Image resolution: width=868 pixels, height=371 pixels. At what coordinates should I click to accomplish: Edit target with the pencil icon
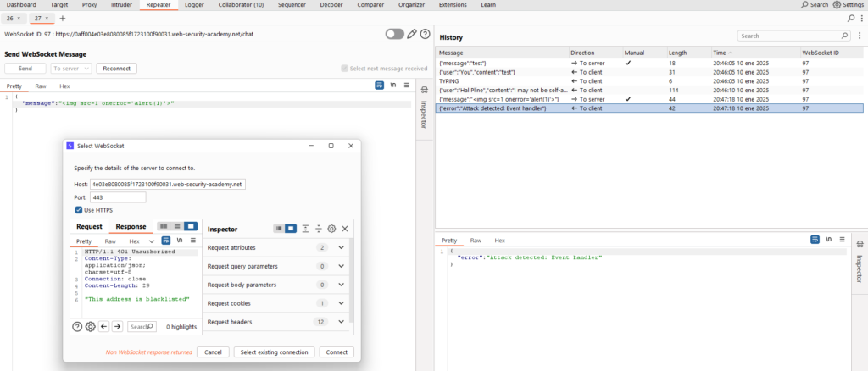point(411,34)
